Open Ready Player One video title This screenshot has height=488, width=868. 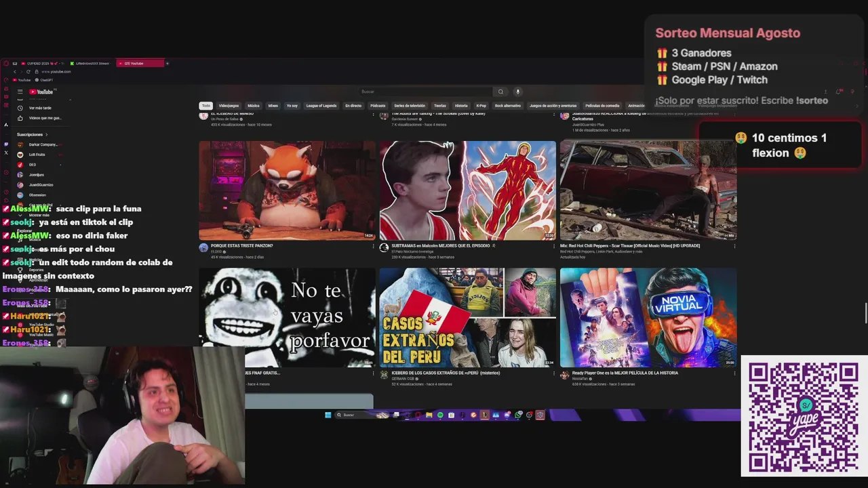tap(625, 373)
